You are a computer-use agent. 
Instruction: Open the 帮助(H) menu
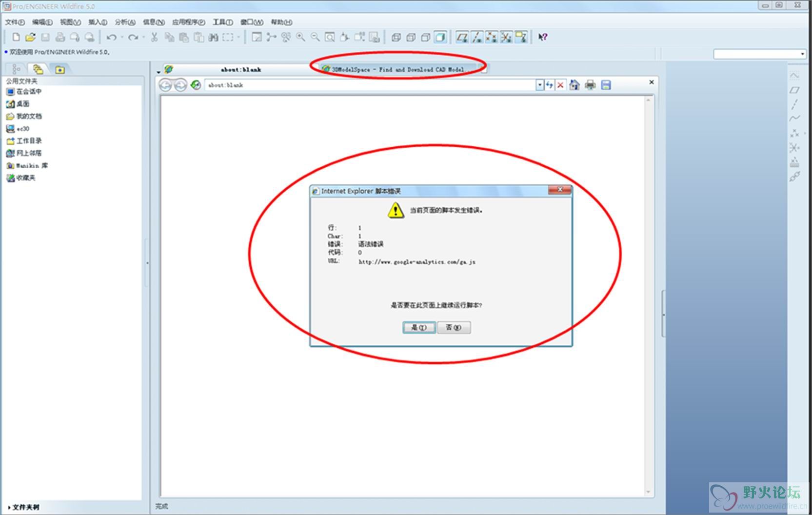tap(281, 22)
